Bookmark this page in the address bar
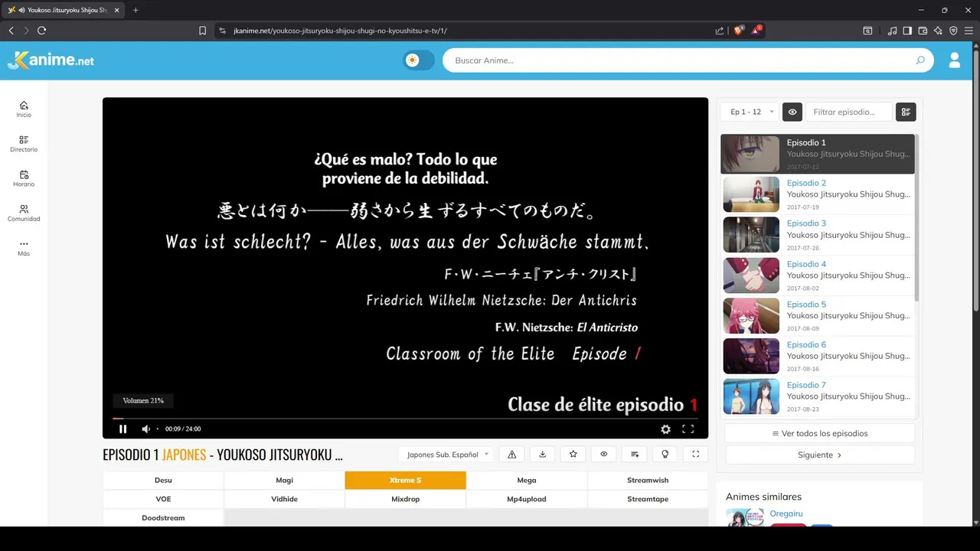 click(202, 31)
